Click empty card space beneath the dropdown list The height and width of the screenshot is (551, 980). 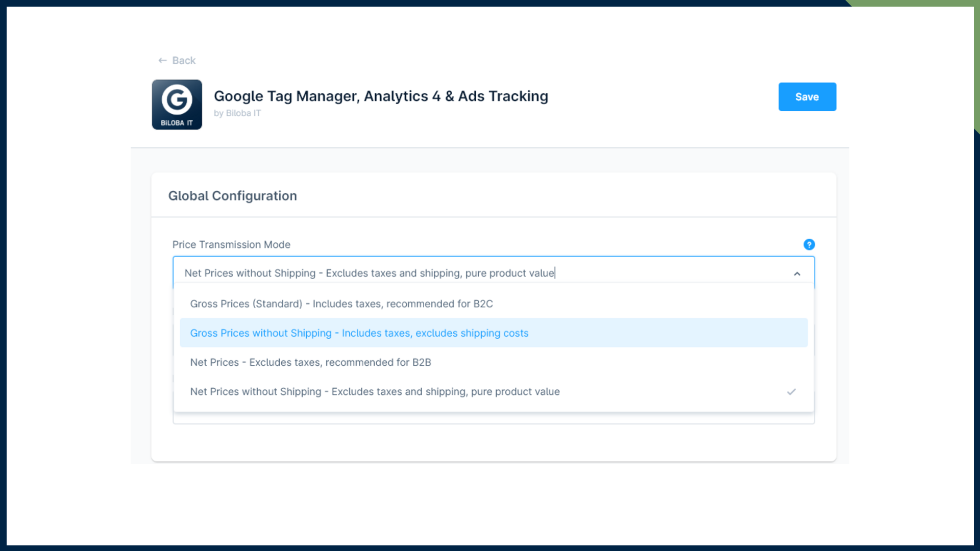coord(493,443)
